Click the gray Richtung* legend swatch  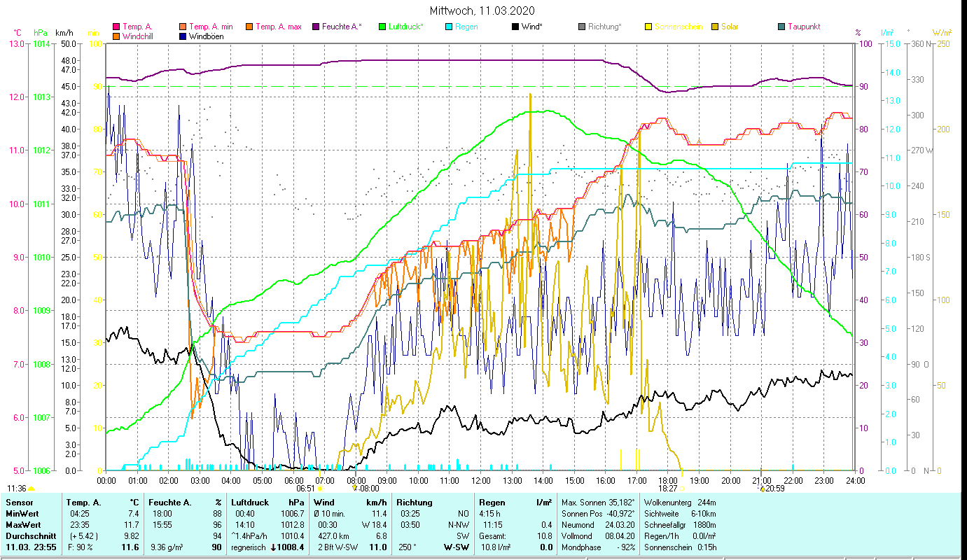coord(582,27)
